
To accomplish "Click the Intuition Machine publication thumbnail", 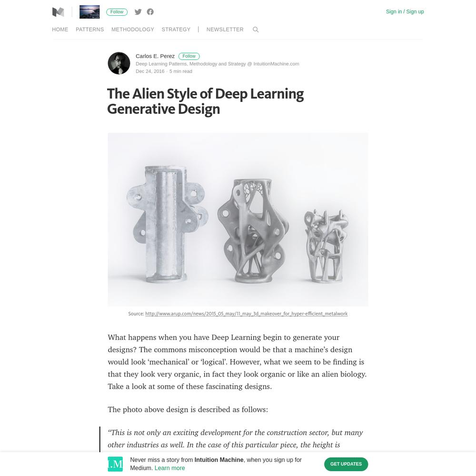I will (x=89, y=12).
